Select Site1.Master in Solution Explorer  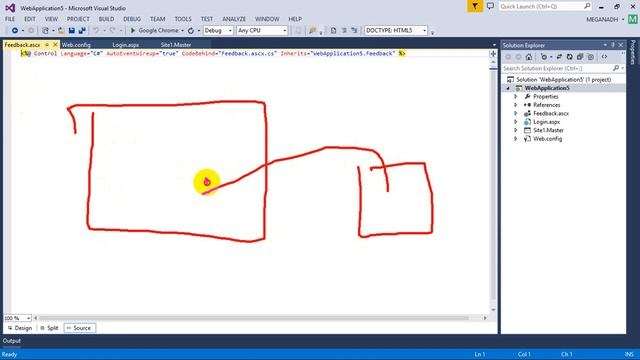(x=548, y=130)
